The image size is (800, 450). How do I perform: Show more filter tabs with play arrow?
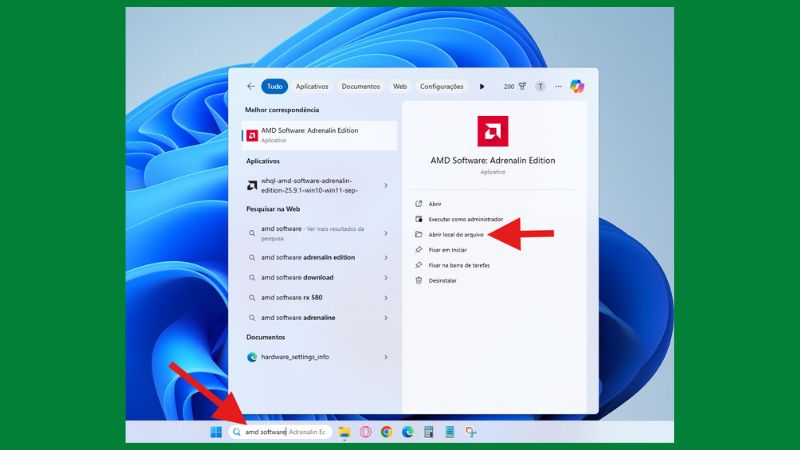pyautogui.click(x=482, y=86)
